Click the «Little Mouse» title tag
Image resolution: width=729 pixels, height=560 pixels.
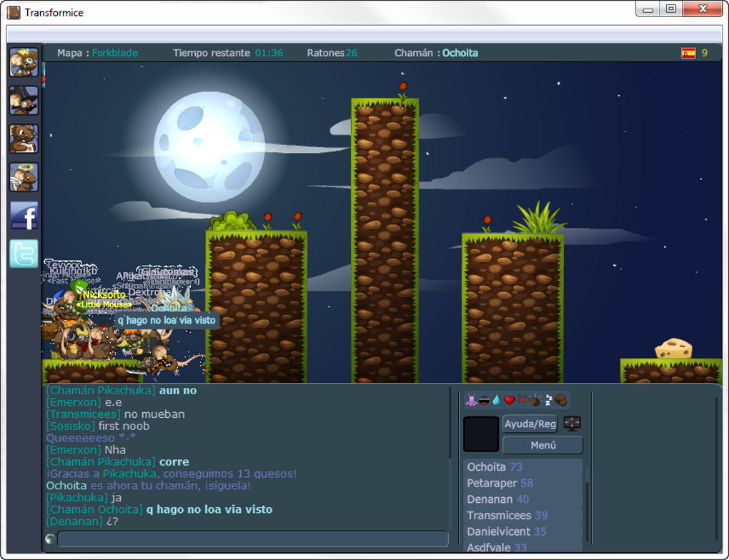pyautogui.click(x=104, y=304)
